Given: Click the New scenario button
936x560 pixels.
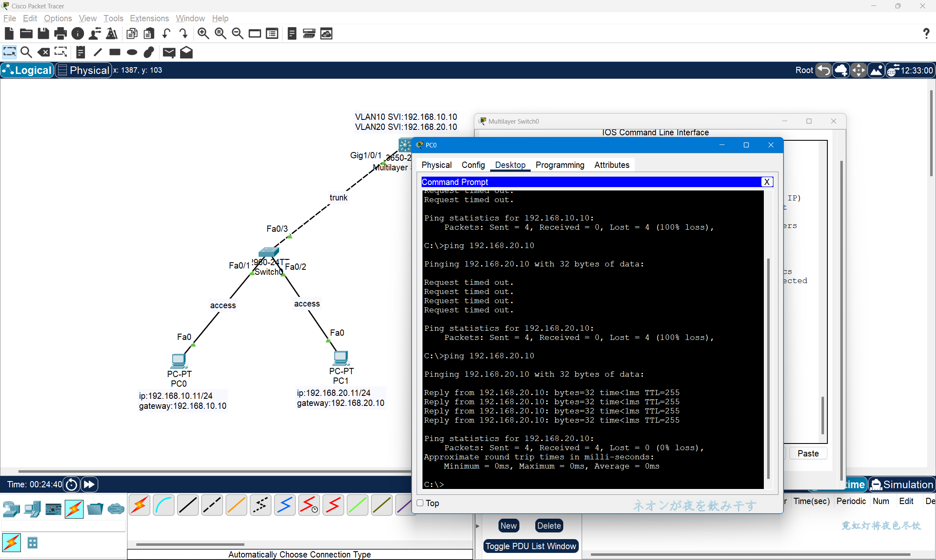Looking at the screenshot, I should pos(509,526).
